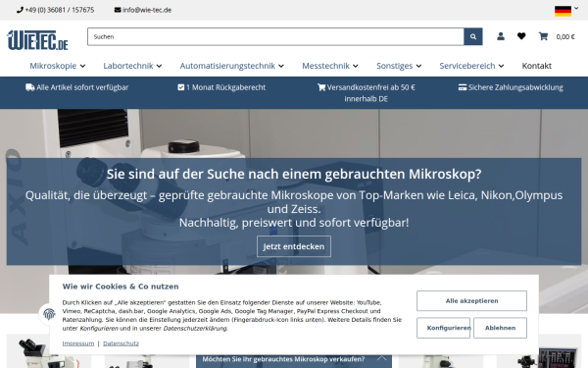588x368 pixels.
Task: Go to the Kontakt page
Action: pyautogui.click(x=537, y=66)
